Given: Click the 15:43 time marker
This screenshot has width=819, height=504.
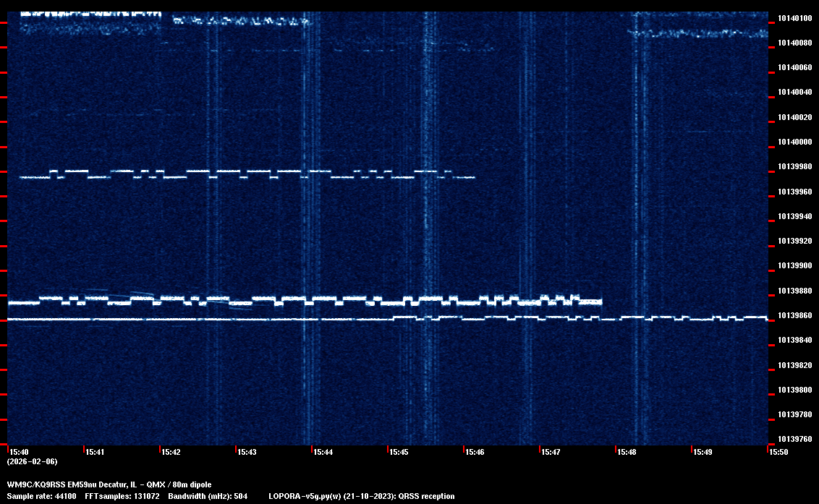Looking at the screenshot, I should [247, 452].
